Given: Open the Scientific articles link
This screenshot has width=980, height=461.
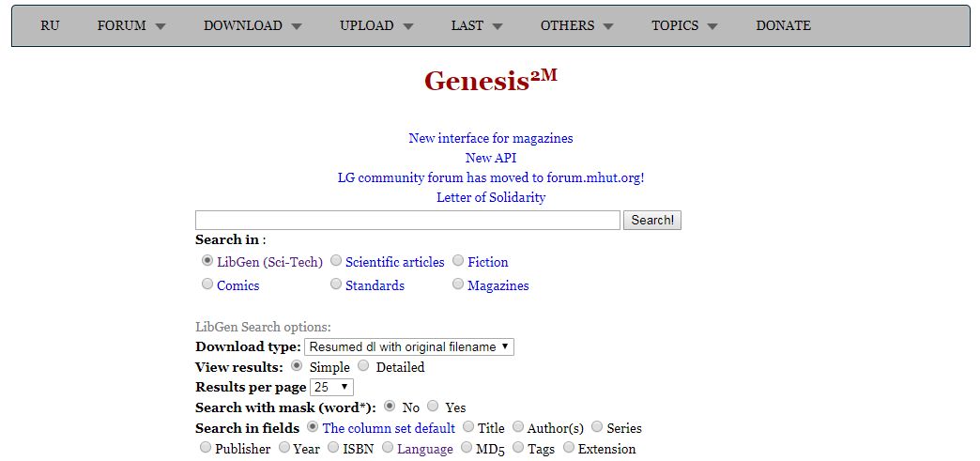Looking at the screenshot, I should (x=395, y=262).
